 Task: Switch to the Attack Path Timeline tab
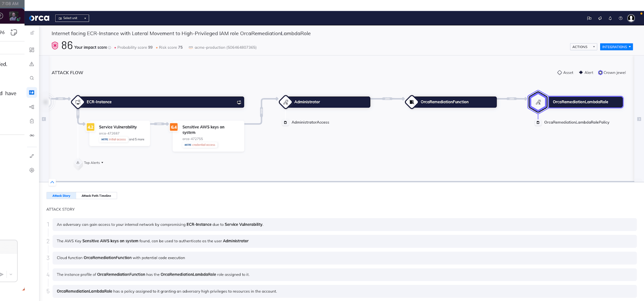pos(96,196)
